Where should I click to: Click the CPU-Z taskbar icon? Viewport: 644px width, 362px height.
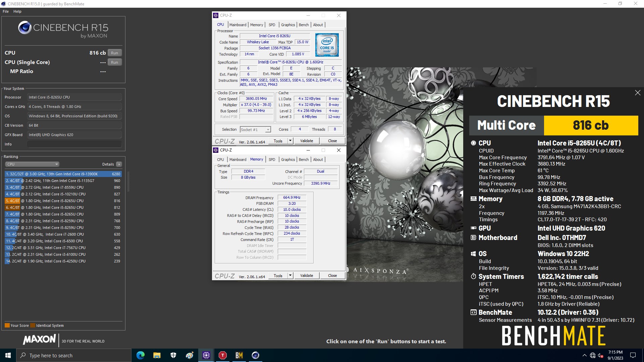(206, 355)
